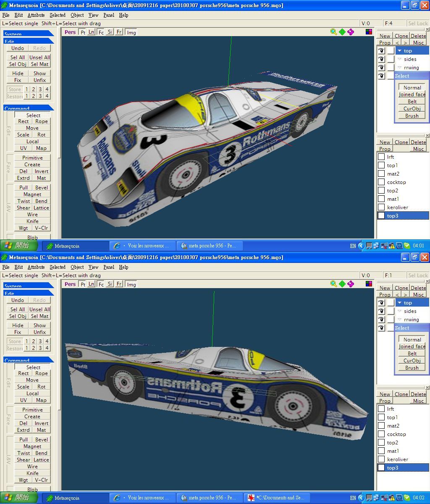Click the pink rotate view icon in upper window
Image resolution: width=430 pixels, height=504 pixels.
(x=351, y=32)
